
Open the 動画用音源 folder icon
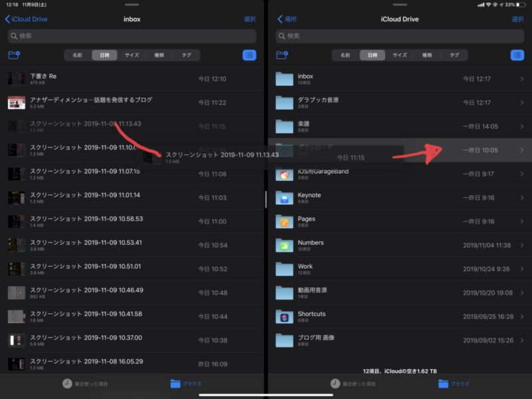pyautogui.click(x=285, y=293)
